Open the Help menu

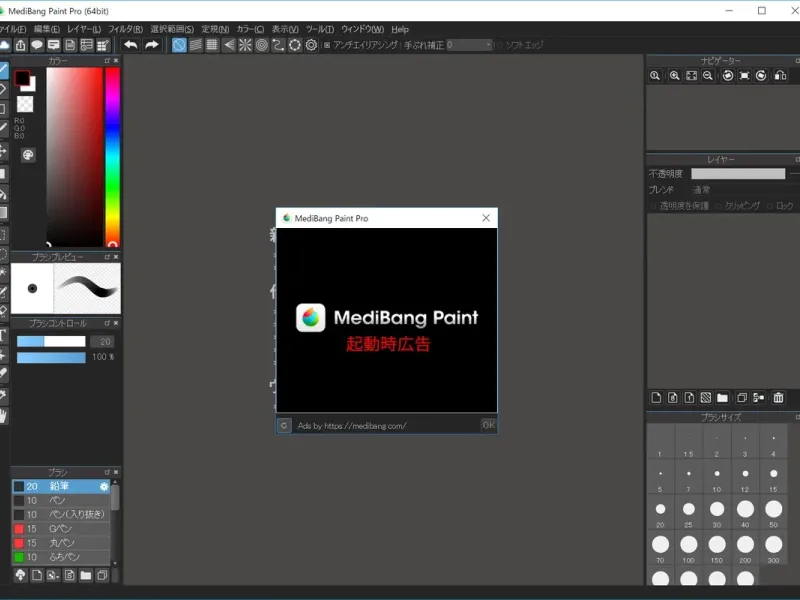[x=400, y=29]
